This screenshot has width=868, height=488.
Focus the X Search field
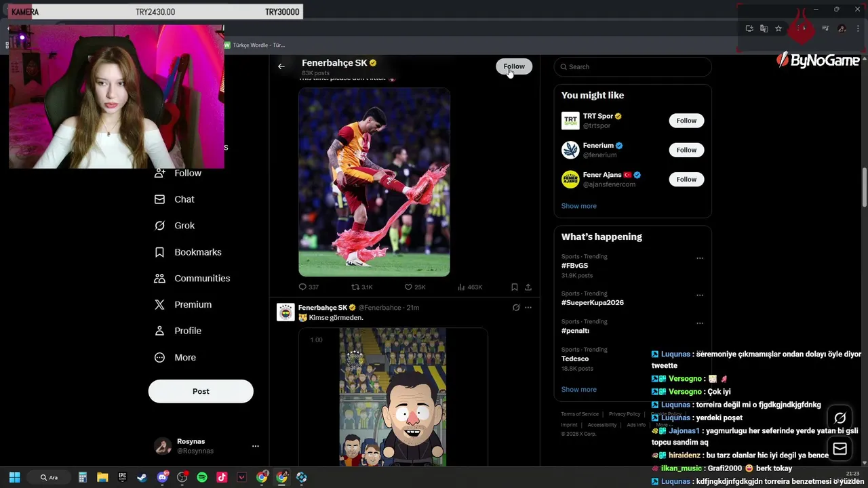pos(633,66)
